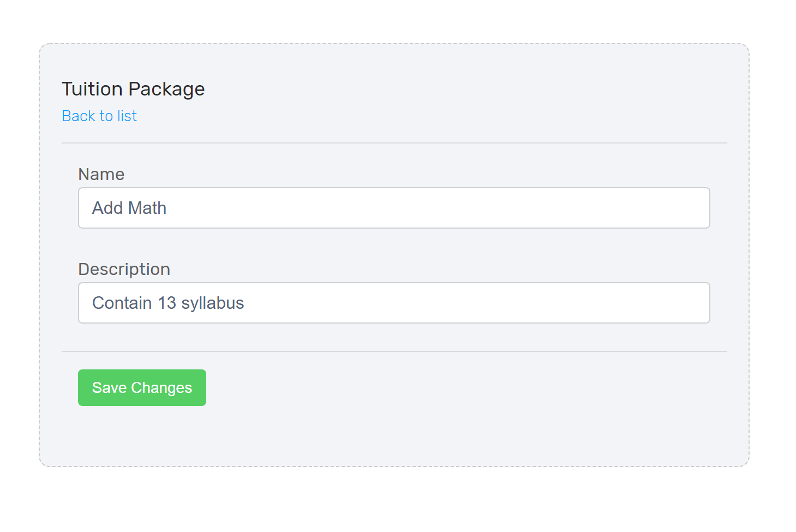The image size is (796, 532).
Task: Click the number '13' in Description field
Action: pyautogui.click(x=167, y=303)
